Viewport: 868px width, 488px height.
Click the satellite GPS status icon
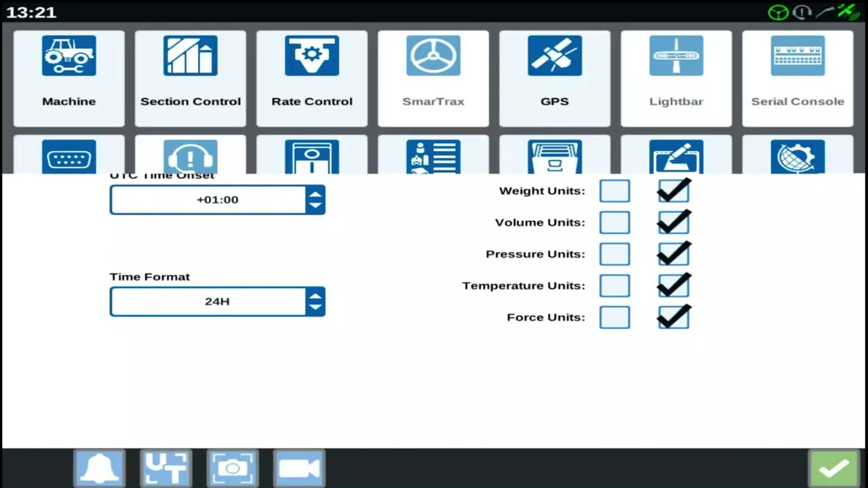tap(848, 12)
